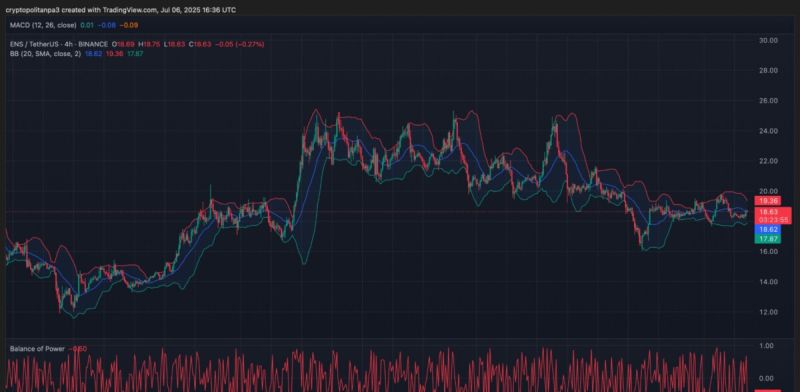800x392 pixels.
Task: Click the close price C18.63
Action: point(199,44)
